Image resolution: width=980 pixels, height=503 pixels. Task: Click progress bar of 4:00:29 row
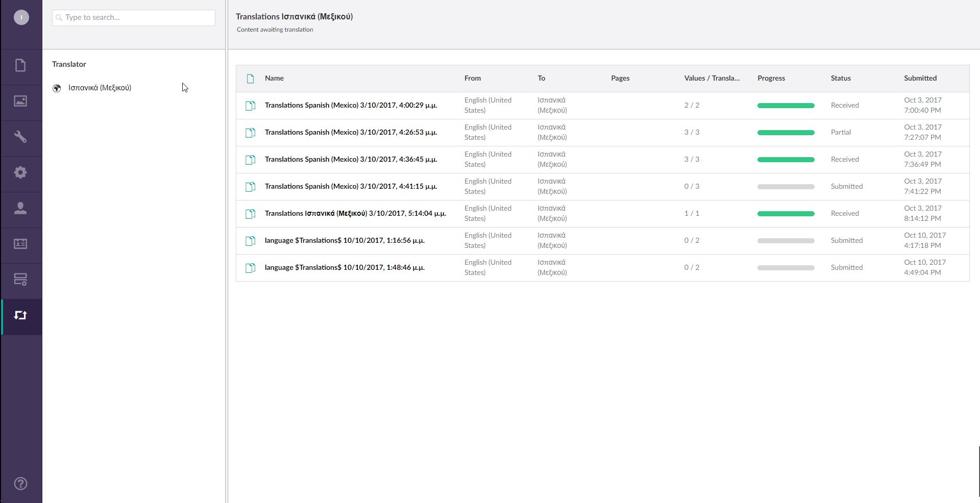786,106
